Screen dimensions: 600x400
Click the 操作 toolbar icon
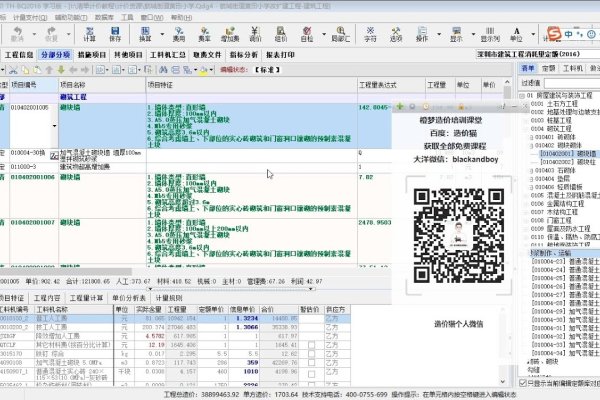pyautogui.click(x=422, y=34)
